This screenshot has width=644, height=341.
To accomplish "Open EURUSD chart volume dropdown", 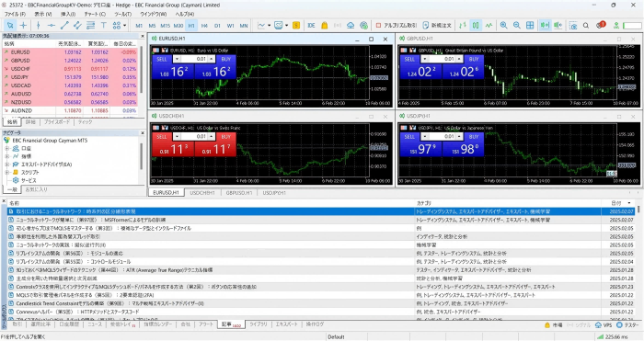I will (177, 59).
